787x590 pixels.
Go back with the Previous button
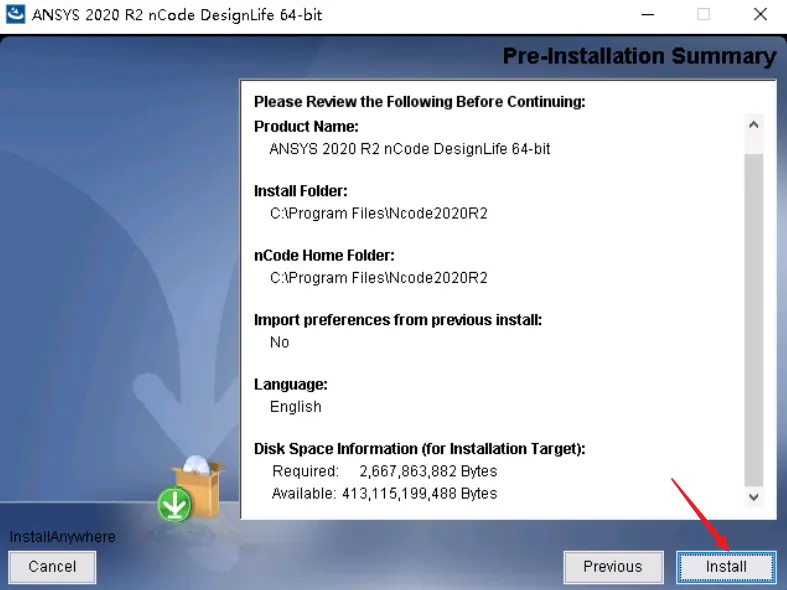(613, 567)
